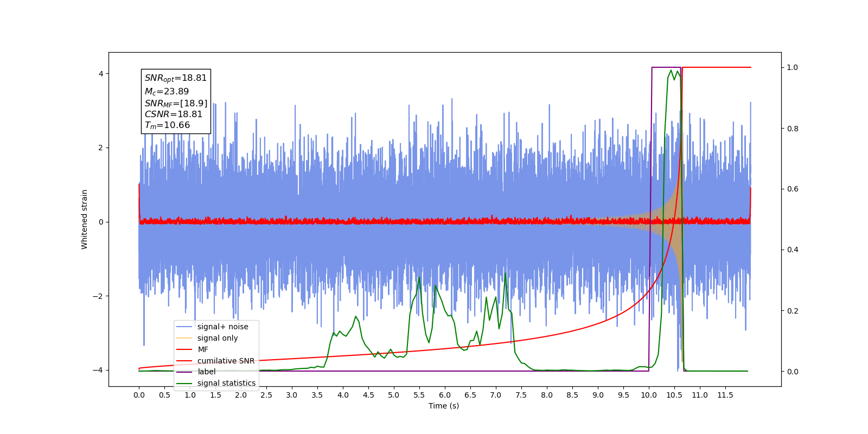Screen dimensions: 868x434
Task: Click the x-axis tick label 1.5
Action: [215, 395]
